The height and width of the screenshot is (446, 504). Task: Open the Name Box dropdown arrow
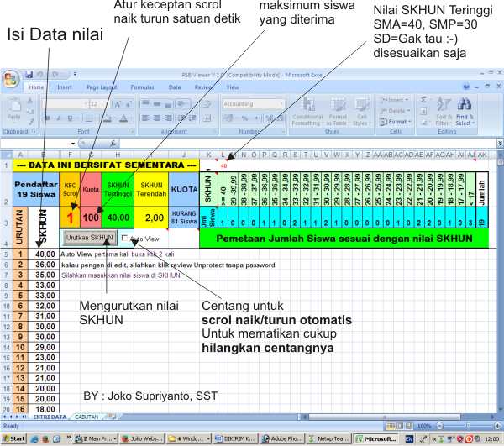(x=73, y=144)
